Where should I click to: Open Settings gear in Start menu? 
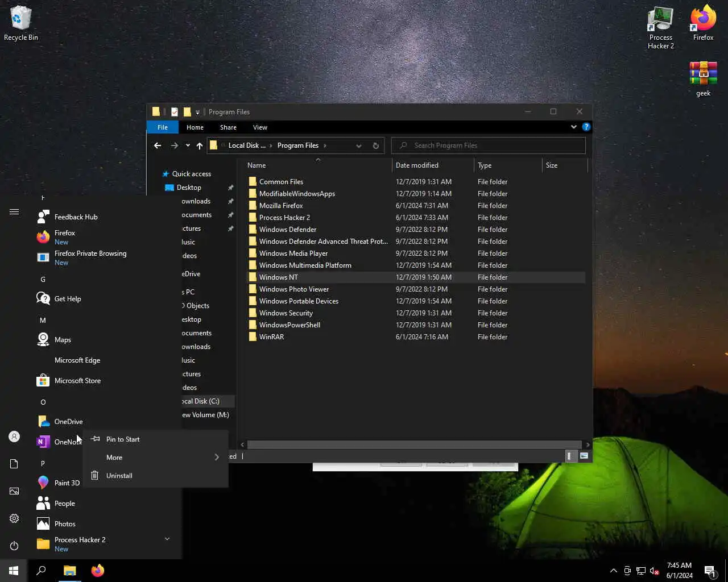click(14, 518)
